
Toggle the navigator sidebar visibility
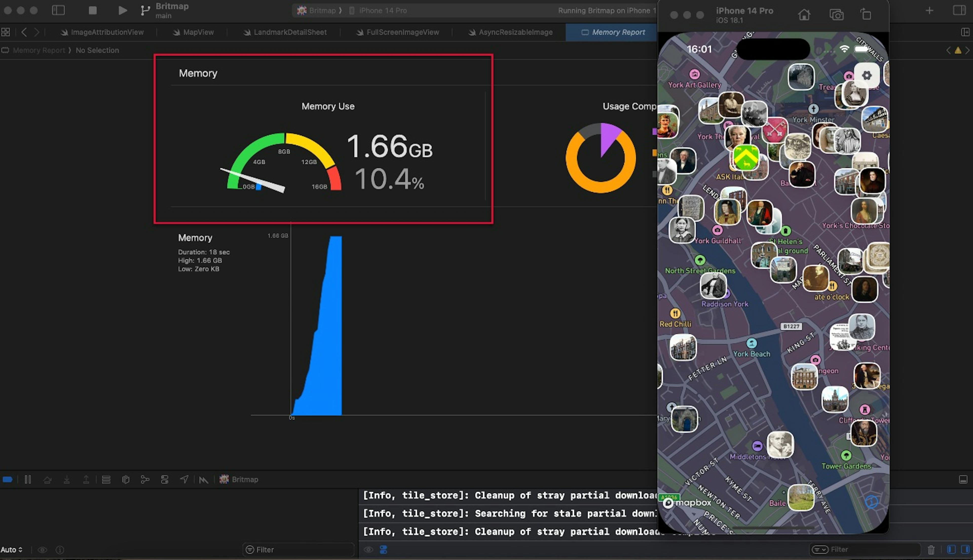(x=58, y=10)
